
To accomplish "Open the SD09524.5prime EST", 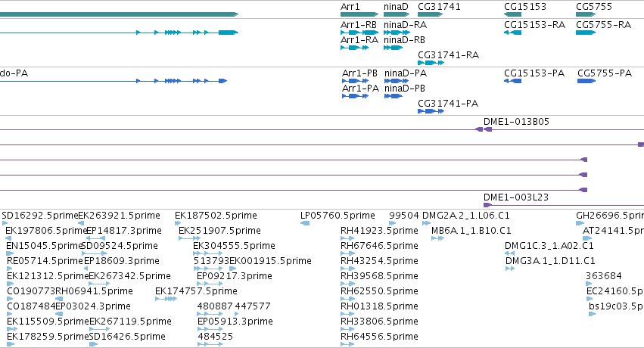I will 120,246.
